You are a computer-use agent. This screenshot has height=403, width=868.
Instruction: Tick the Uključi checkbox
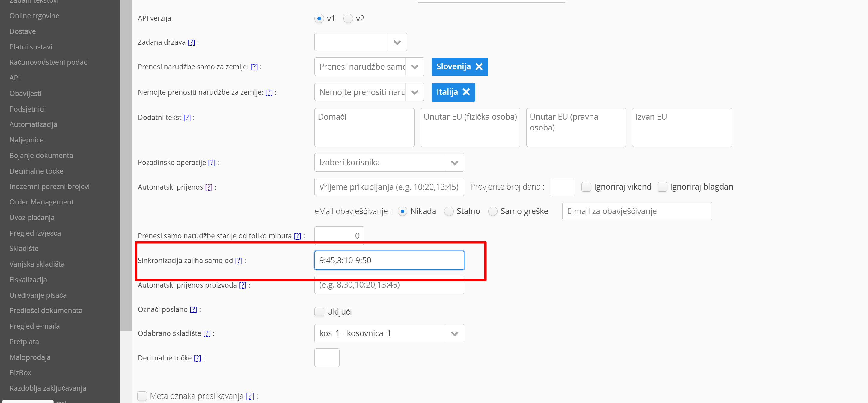[319, 312]
